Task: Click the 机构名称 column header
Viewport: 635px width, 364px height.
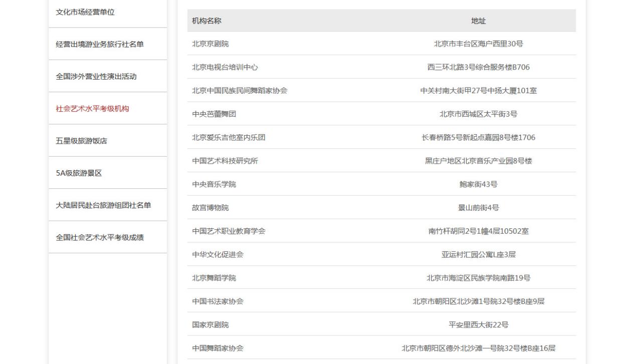Action: pos(206,21)
